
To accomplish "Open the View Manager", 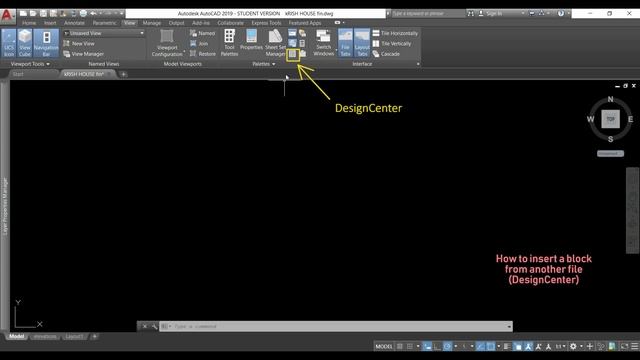I will click(x=84, y=54).
